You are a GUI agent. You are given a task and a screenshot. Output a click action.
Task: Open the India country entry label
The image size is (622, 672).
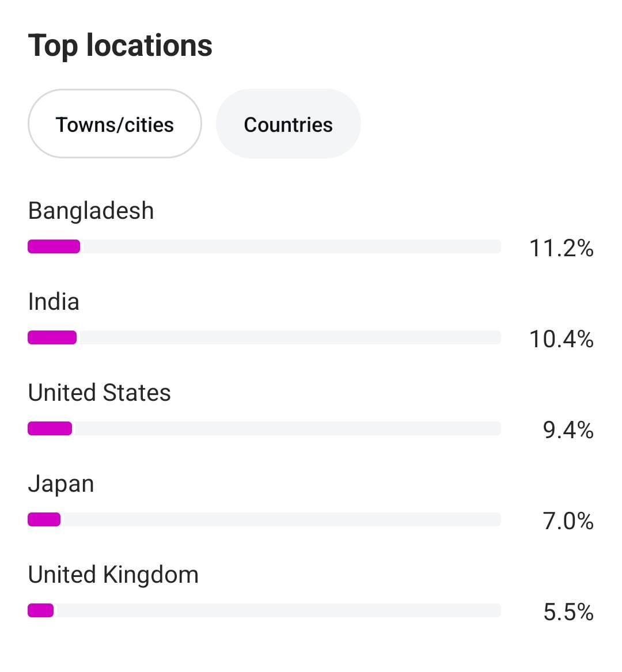click(54, 302)
